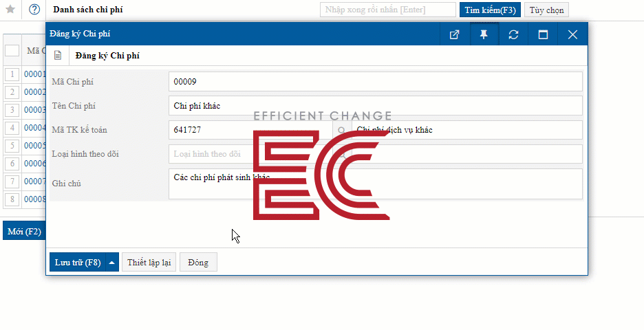Open cost code link in row 8

pyautogui.click(x=34, y=199)
